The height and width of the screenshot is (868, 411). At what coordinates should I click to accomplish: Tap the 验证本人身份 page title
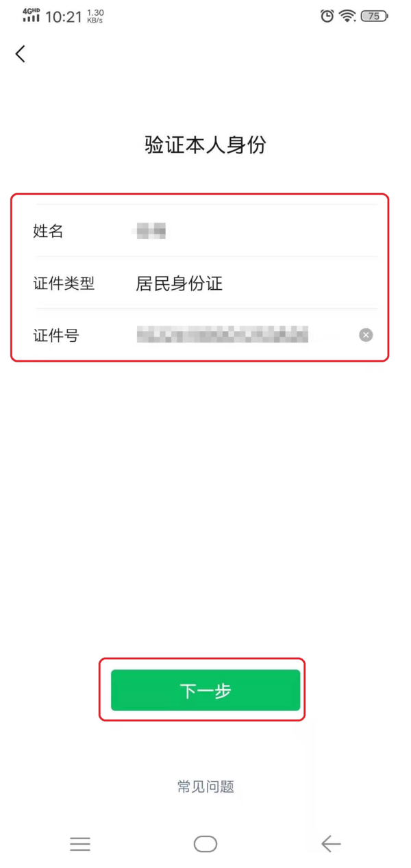tap(206, 145)
